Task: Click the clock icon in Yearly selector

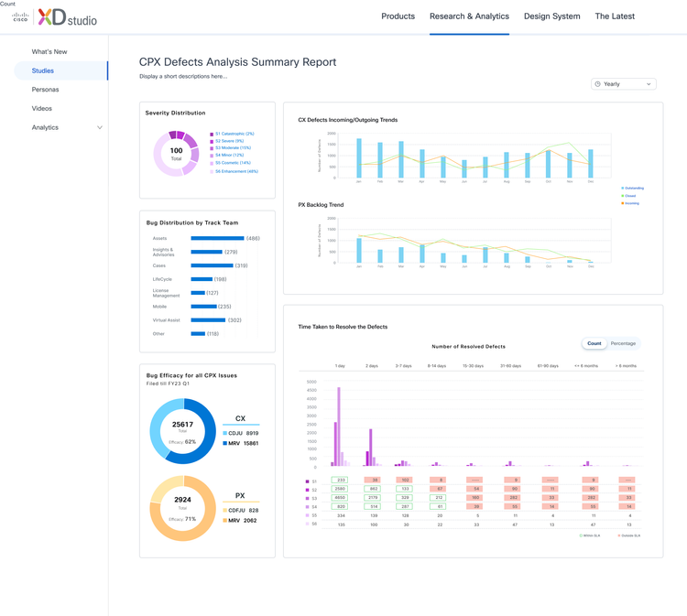Action: coord(597,84)
